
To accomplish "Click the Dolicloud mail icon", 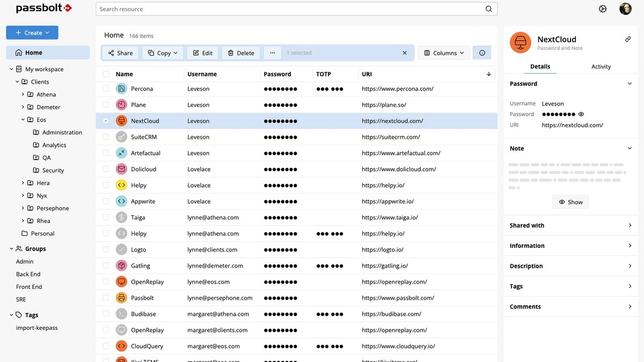I will 121,169.
